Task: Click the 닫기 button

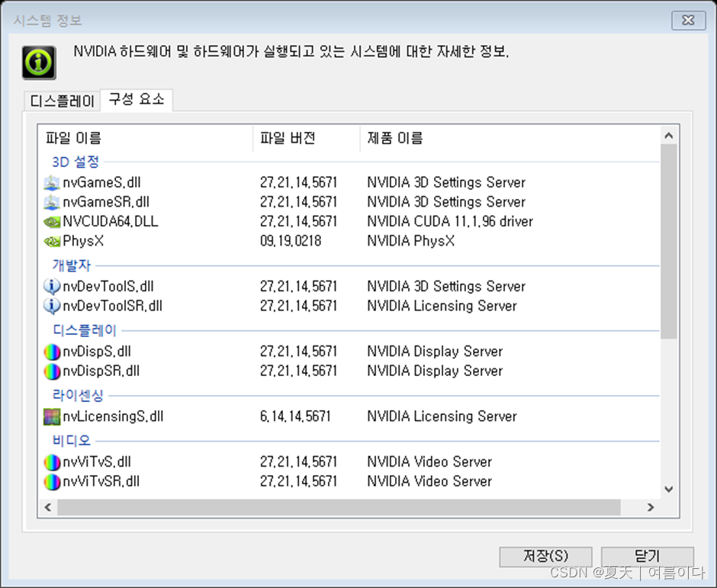Action: (x=647, y=556)
